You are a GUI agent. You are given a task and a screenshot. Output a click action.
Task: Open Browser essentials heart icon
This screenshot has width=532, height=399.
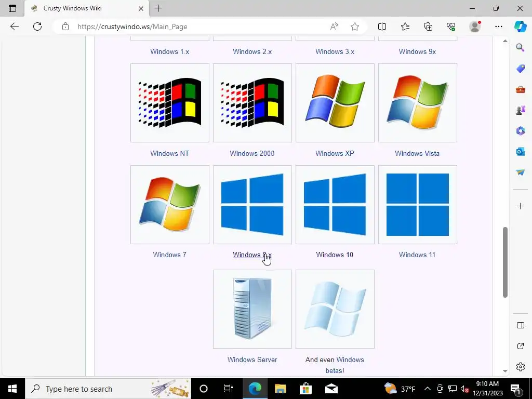(x=451, y=26)
